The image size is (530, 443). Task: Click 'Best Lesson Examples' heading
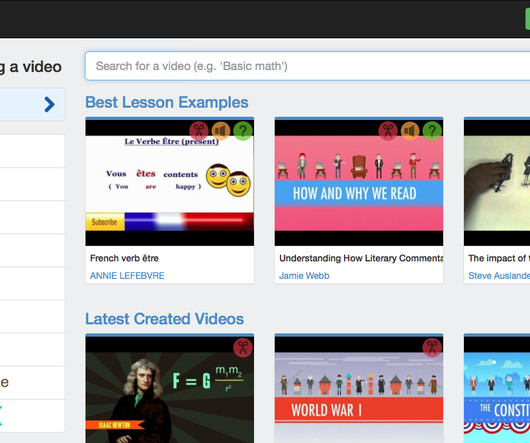click(x=167, y=102)
